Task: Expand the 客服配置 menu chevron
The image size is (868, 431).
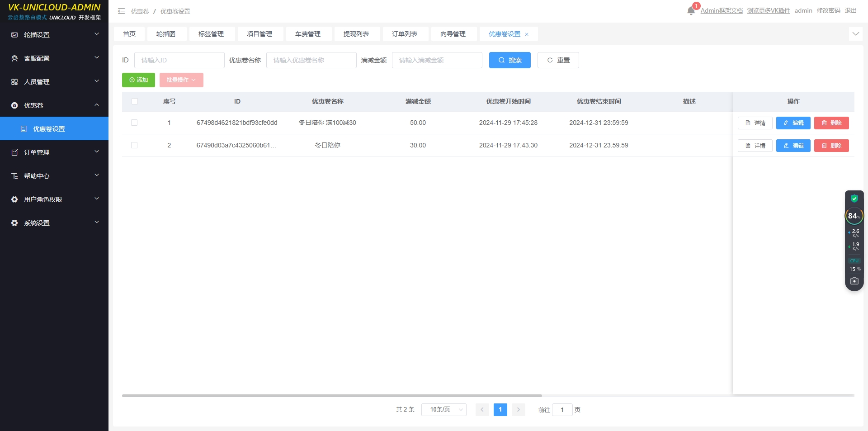Action: coord(96,58)
